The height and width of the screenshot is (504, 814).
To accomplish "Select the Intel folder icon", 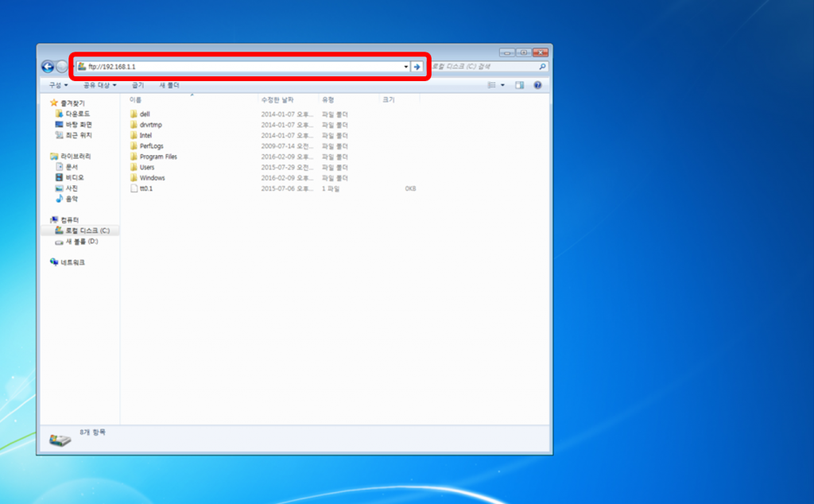I will 134,135.
